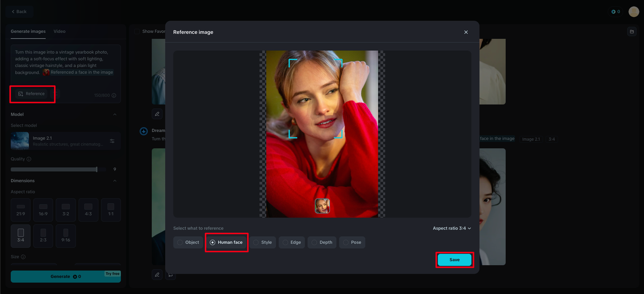
Task: Select the Depth reference option
Action: [322, 242]
